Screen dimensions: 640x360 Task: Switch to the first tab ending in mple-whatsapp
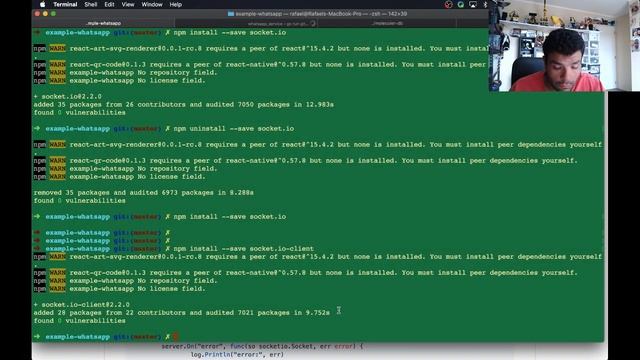coord(104,23)
